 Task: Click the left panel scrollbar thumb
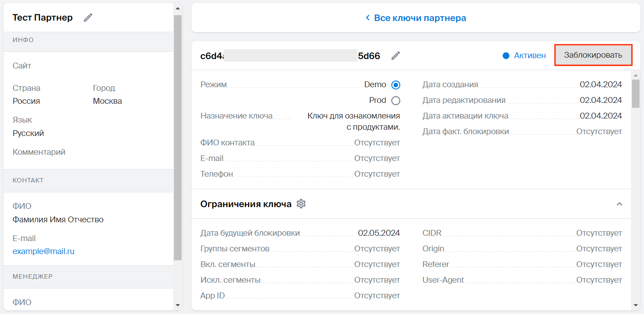tap(178, 134)
